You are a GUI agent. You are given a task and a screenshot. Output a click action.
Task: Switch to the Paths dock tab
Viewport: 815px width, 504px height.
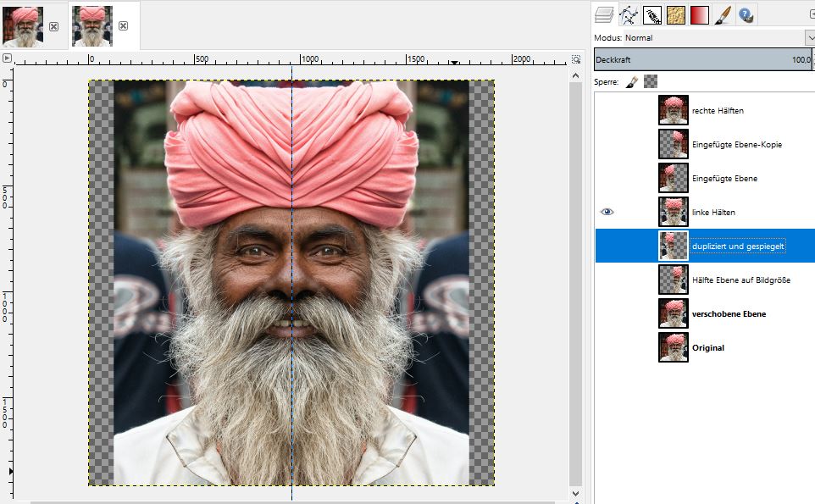(x=628, y=14)
